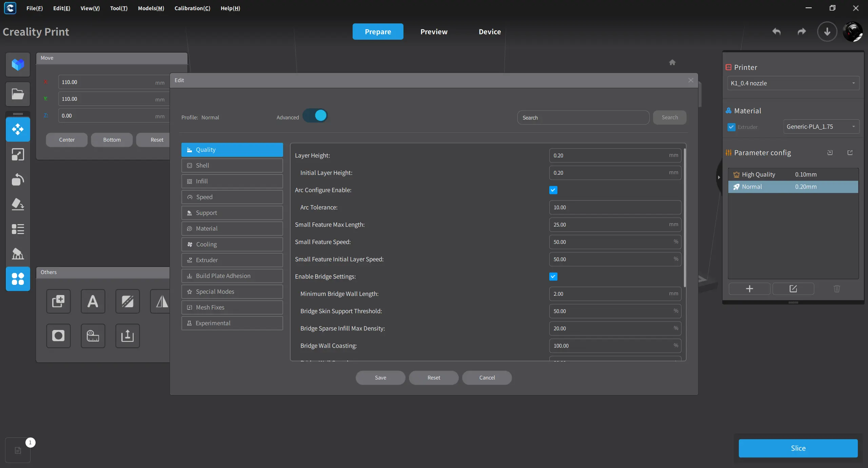Viewport: 868px width, 468px height.
Task: Click the clone model icon in Others
Action: pyautogui.click(x=58, y=301)
